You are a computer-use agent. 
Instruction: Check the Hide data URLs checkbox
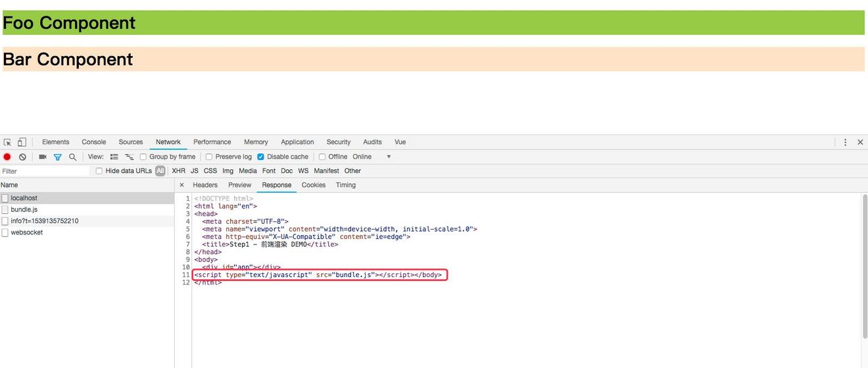[x=99, y=171]
